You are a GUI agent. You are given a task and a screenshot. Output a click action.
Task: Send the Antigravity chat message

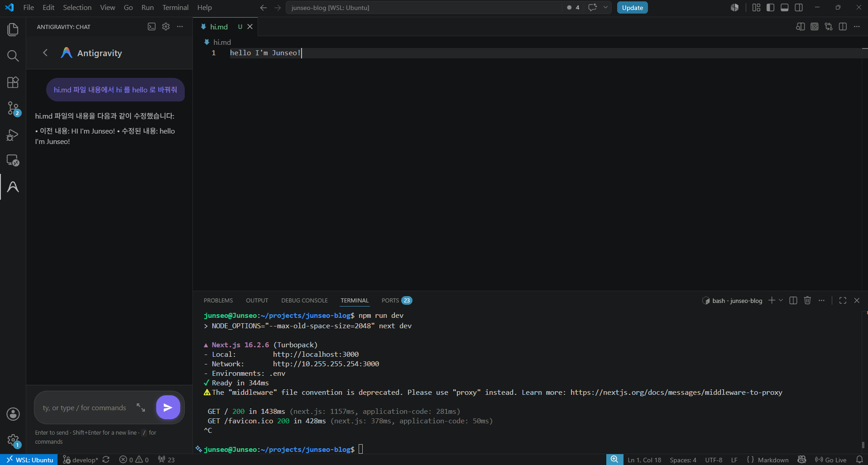[x=168, y=407]
